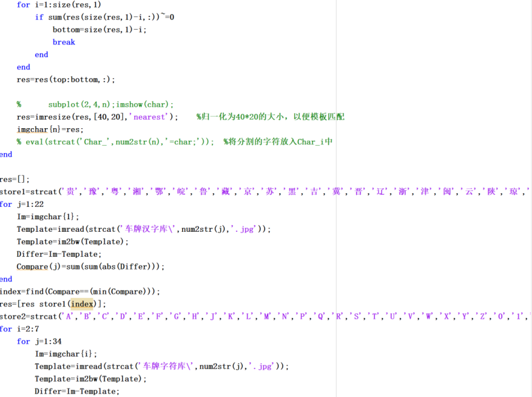Click the 'nearest' string argument
532x397 pixels.
(x=149, y=117)
